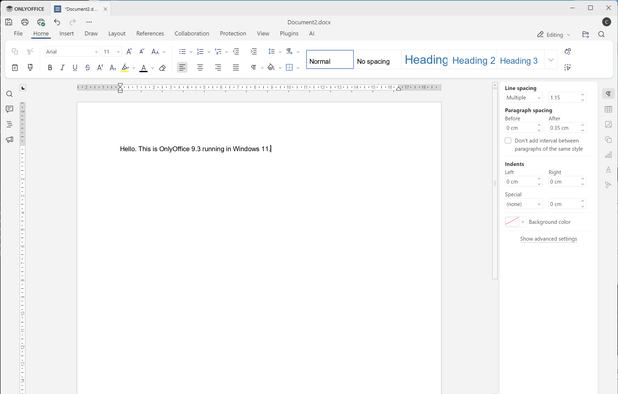Open the Arial font name dropdown
This screenshot has width=618, height=394.
click(96, 52)
